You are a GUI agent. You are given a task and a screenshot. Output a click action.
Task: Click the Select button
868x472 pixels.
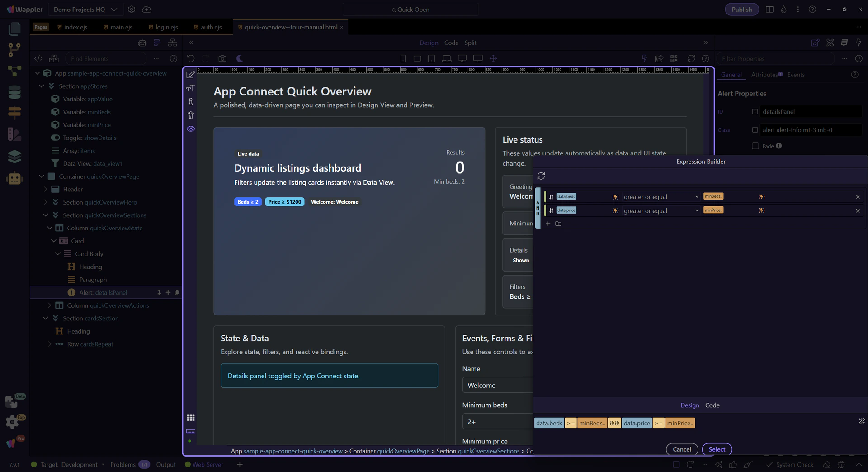717,449
